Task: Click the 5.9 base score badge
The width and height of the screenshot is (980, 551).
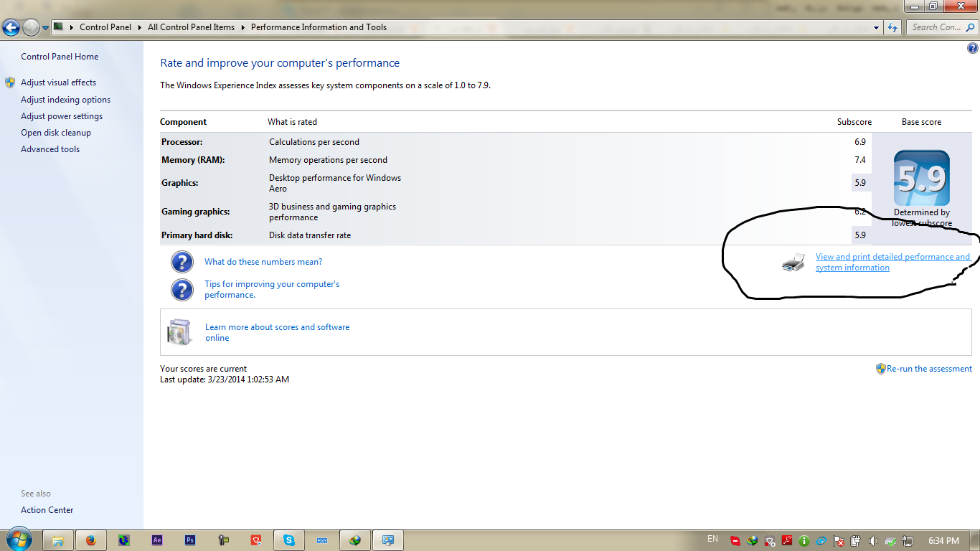Action: 922,178
